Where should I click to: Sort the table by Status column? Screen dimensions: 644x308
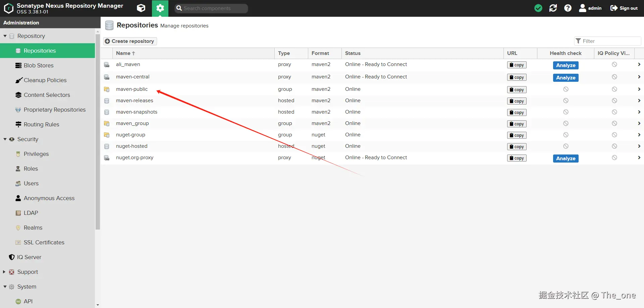pyautogui.click(x=423, y=53)
